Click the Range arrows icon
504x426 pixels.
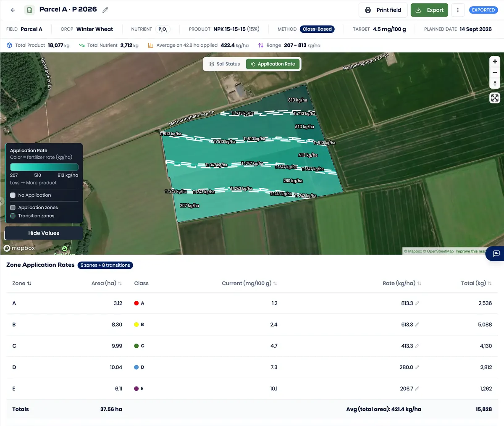(x=261, y=45)
